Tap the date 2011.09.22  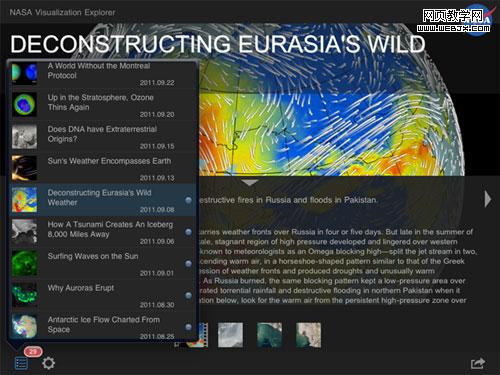(157, 83)
